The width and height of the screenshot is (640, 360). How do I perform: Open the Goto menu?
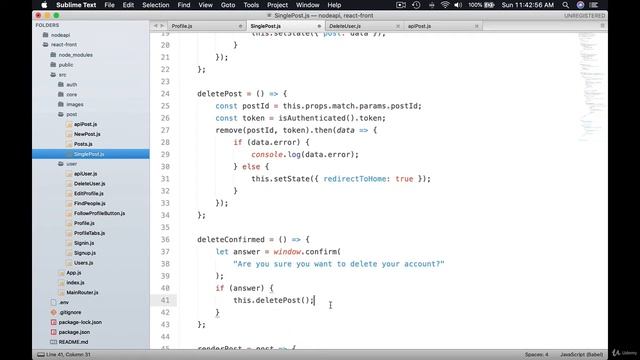[228, 5]
